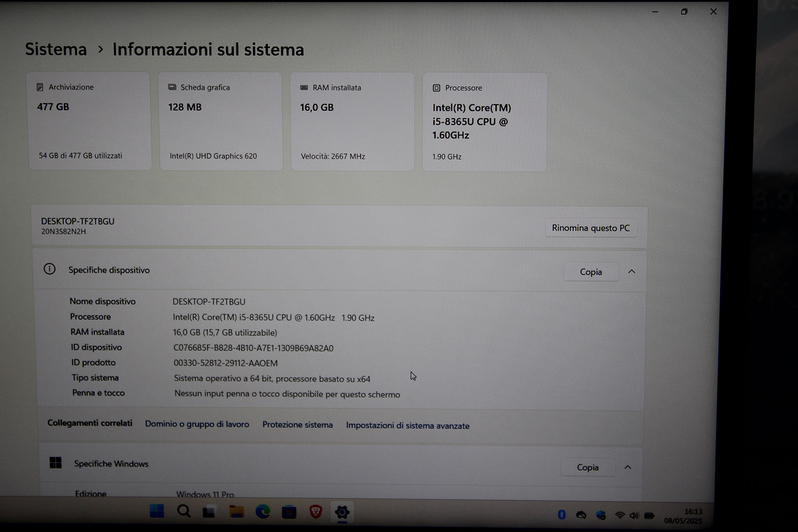Select the 'Nessun input penna o tocco' text
Viewport: 798px width, 532px height.
287,394
